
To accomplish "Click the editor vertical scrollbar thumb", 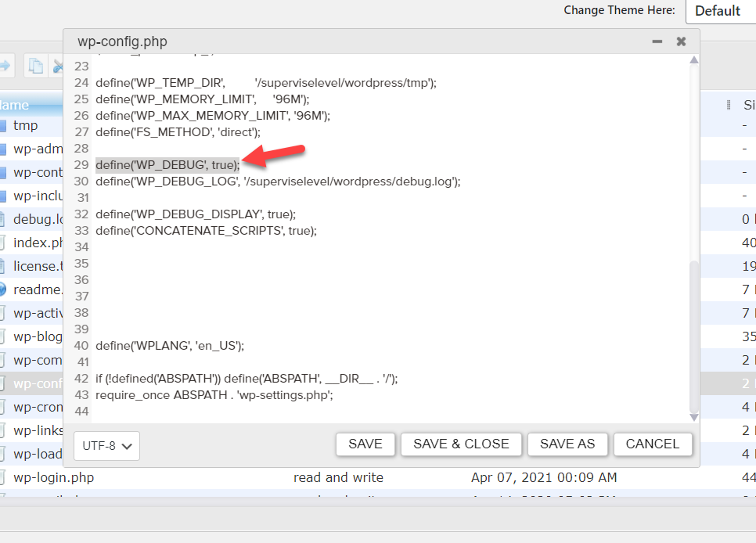I will 694,336.
